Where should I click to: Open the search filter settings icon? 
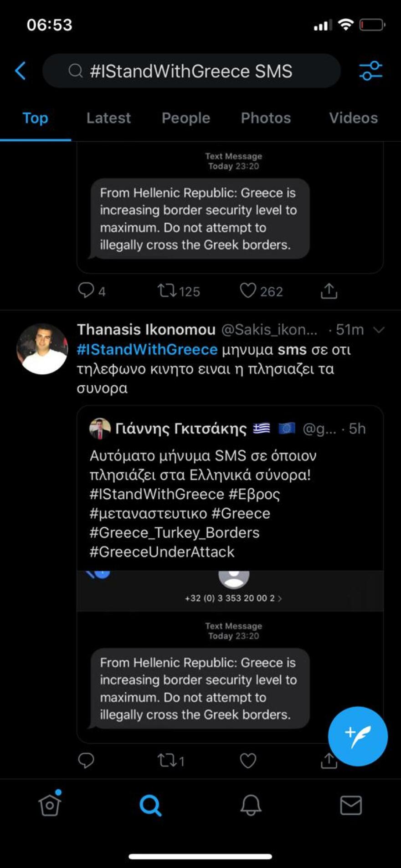[370, 71]
